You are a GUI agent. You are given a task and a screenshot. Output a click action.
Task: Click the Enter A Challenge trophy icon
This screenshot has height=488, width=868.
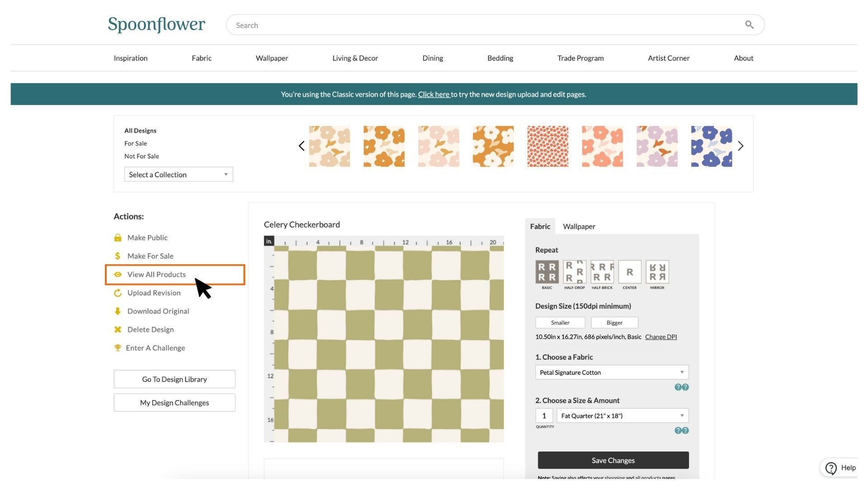pos(118,348)
